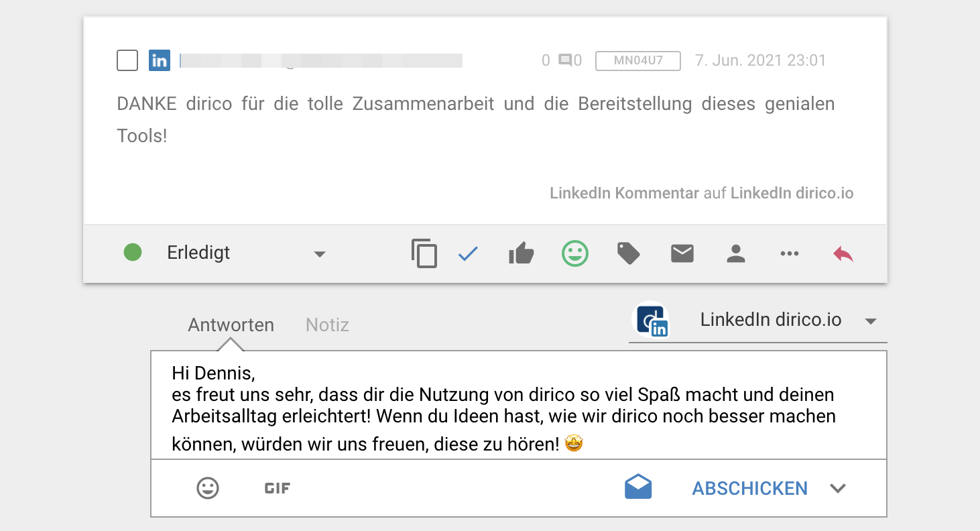Screen dimensions: 980x531
Task: Open more actions three-dots menu
Action: [x=790, y=253]
